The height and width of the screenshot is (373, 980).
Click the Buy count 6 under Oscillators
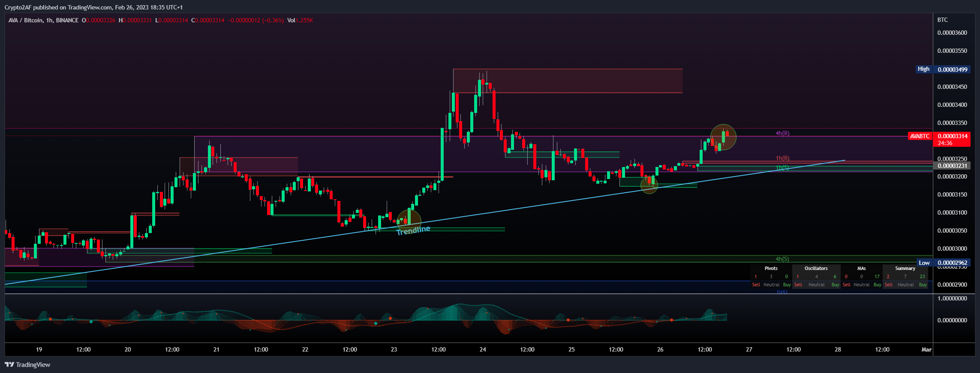tap(835, 276)
